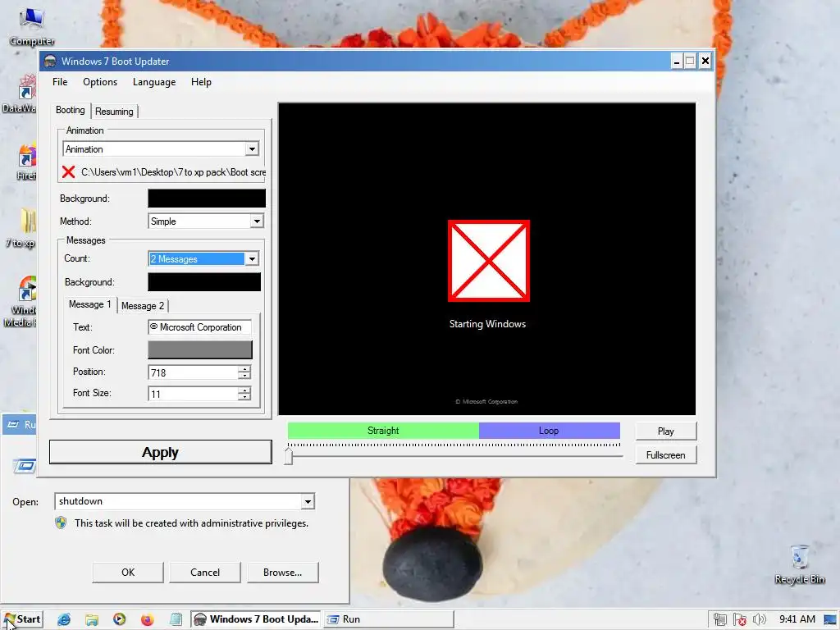Click the Apply button
The height and width of the screenshot is (630, 840).
[x=161, y=452]
